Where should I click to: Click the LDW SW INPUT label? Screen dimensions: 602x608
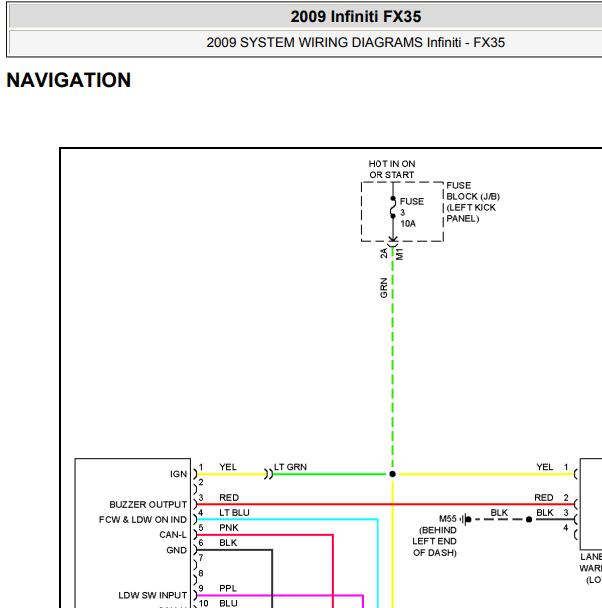click(152, 595)
